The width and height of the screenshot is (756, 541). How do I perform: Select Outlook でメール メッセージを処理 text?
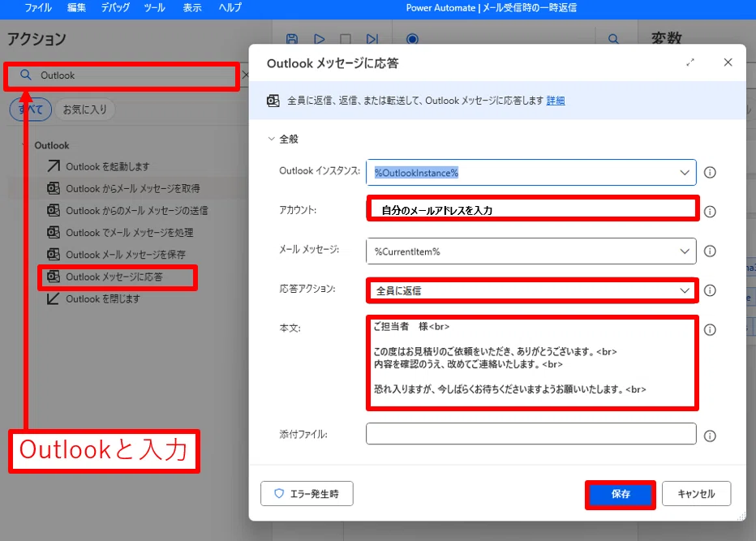coord(129,233)
